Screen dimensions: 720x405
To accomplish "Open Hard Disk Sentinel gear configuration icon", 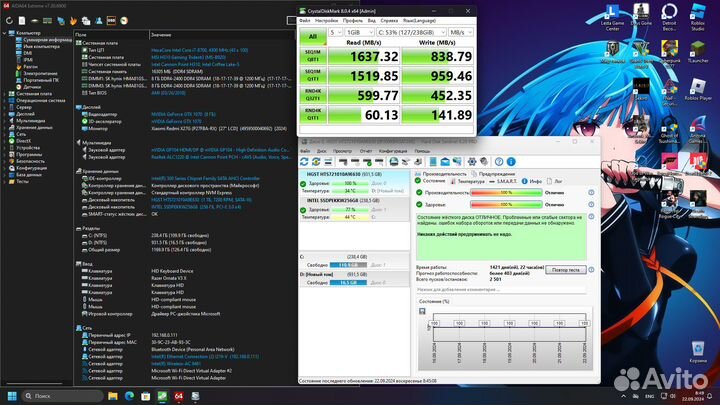I will pos(472,162).
